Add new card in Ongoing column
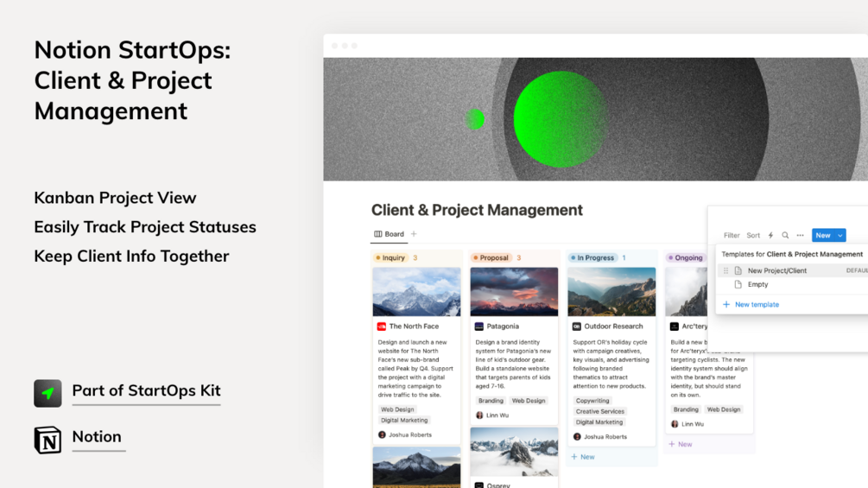Image resolution: width=868 pixels, height=488 pixels. (681, 444)
